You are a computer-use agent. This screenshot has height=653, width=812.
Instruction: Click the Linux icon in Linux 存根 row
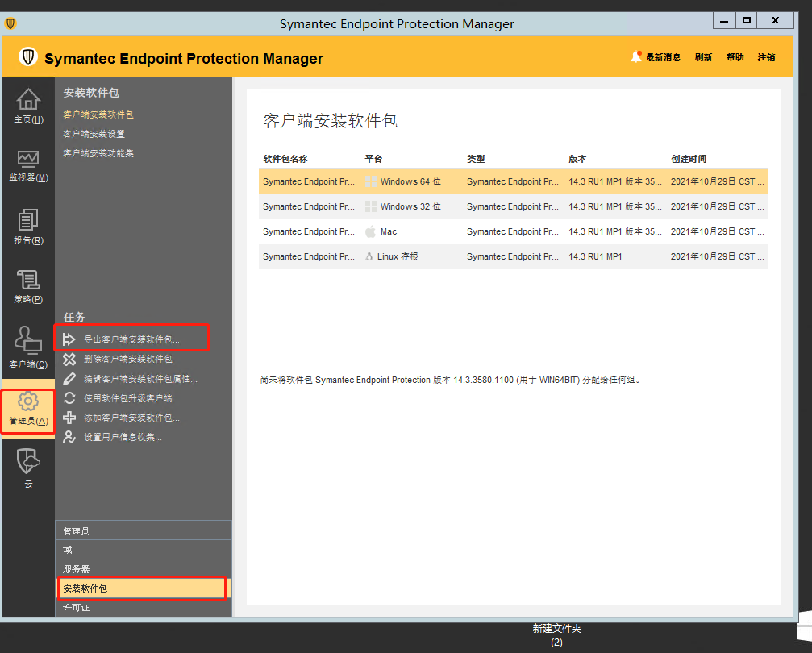coord(369,256)
